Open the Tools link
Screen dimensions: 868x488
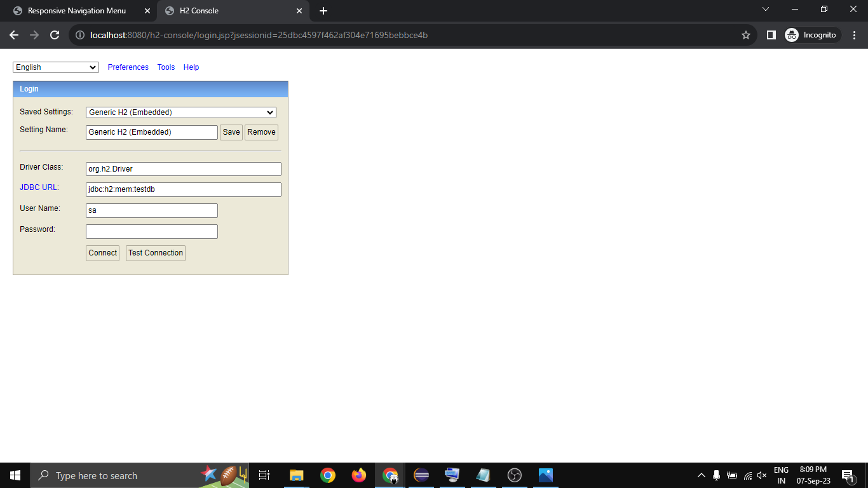166,67
